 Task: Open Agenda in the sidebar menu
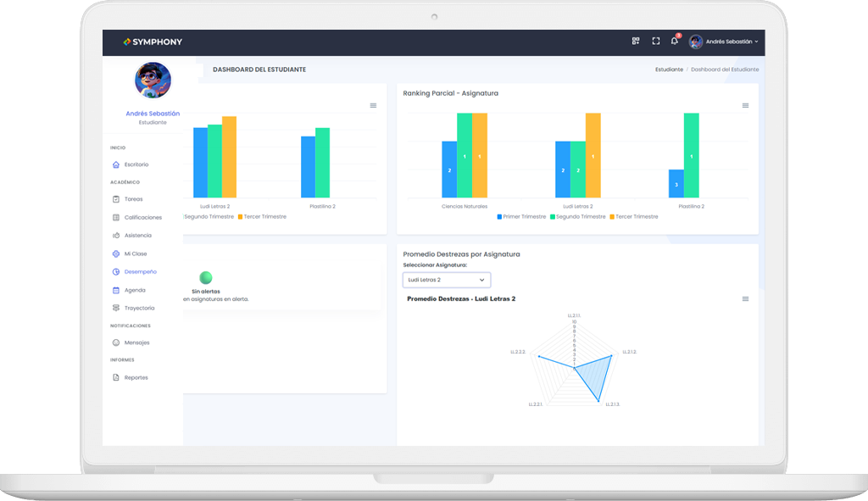click(x=134, y=290)
